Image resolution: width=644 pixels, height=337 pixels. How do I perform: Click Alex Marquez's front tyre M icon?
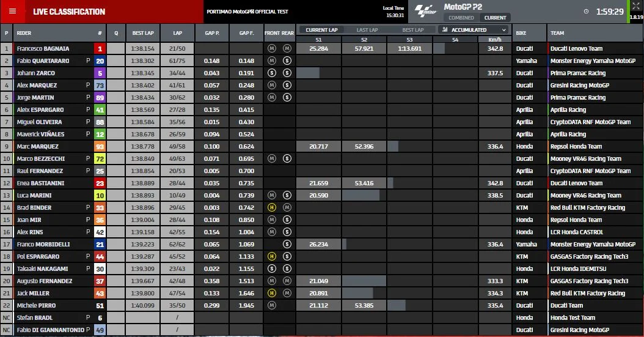[x=271, y=85]
